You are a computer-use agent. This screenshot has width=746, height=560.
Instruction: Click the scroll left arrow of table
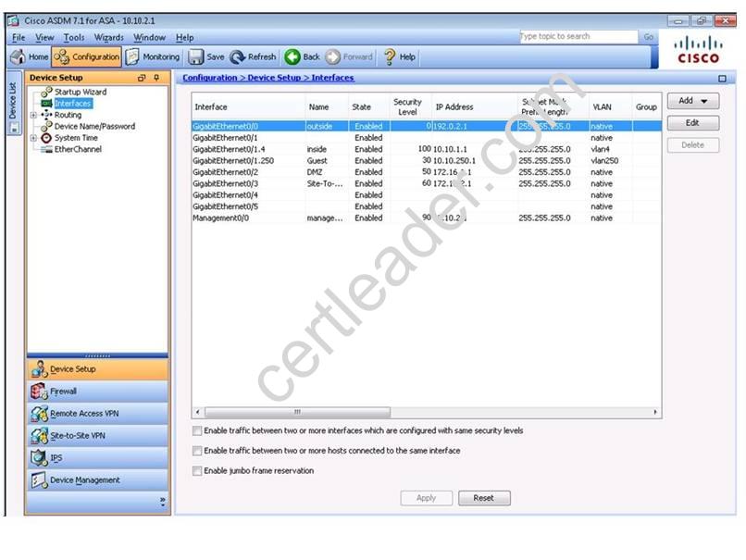[x=198, y=412]
